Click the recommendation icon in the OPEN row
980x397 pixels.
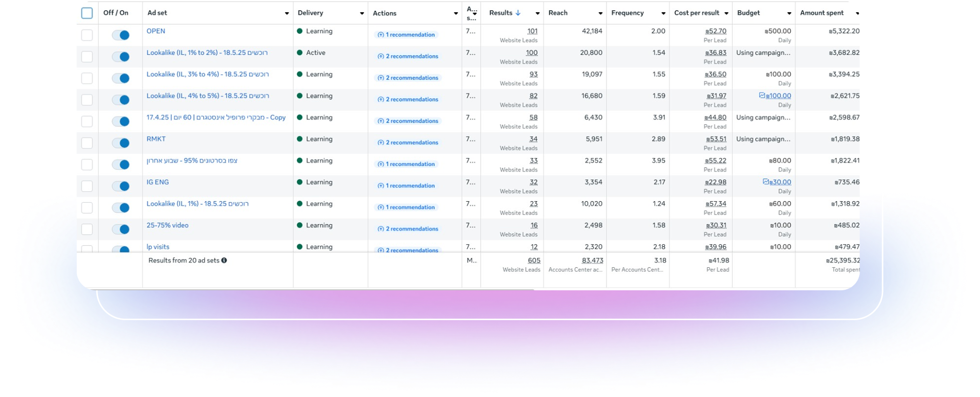click(x=380, y=35)
